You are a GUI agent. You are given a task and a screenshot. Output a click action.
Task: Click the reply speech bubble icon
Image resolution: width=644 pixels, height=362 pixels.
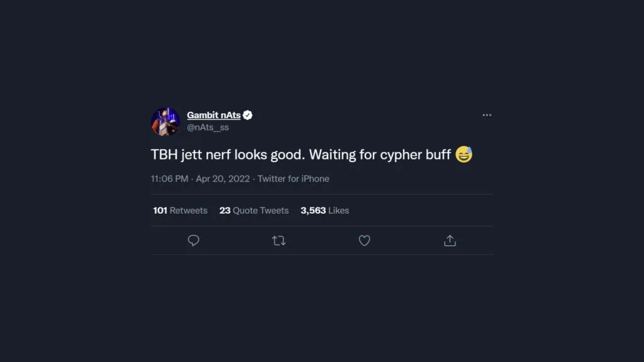click(x=194, y=241)
